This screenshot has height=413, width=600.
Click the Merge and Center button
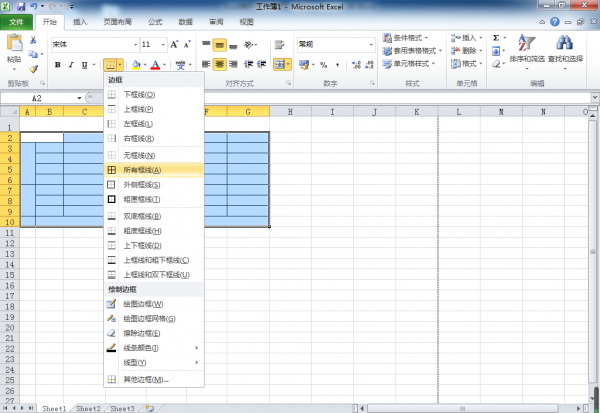click(279, 65)
